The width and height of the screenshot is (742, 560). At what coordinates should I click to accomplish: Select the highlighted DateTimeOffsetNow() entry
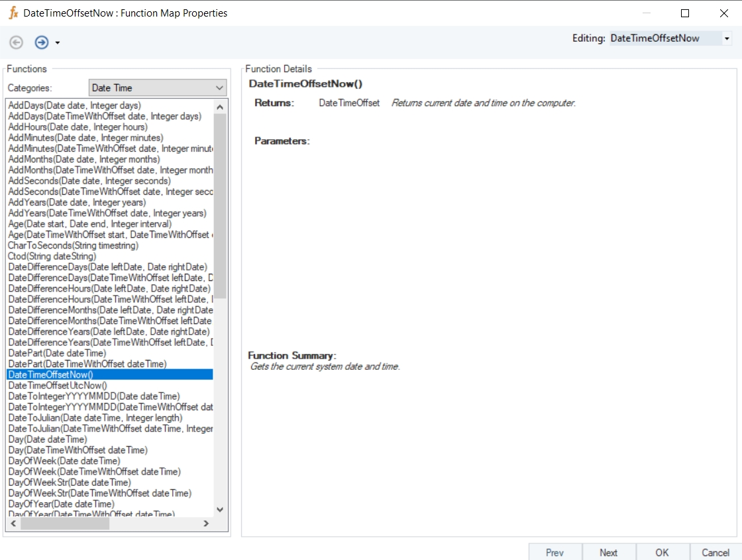[x=110, y=374]
